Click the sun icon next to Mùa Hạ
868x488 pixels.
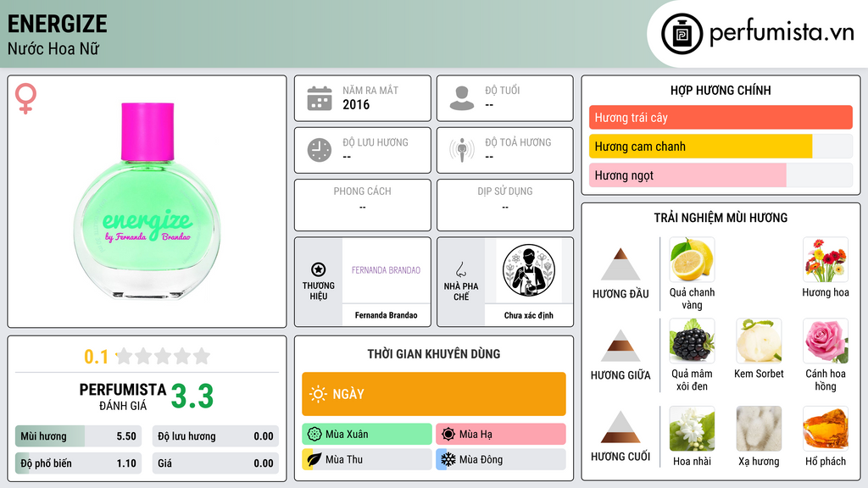tap(448, 435)
